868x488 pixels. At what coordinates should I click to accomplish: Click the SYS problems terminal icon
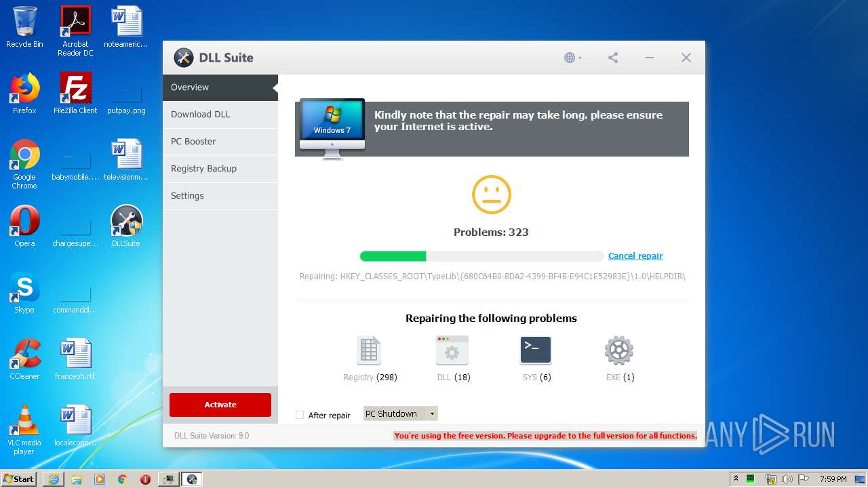(536, 350)
